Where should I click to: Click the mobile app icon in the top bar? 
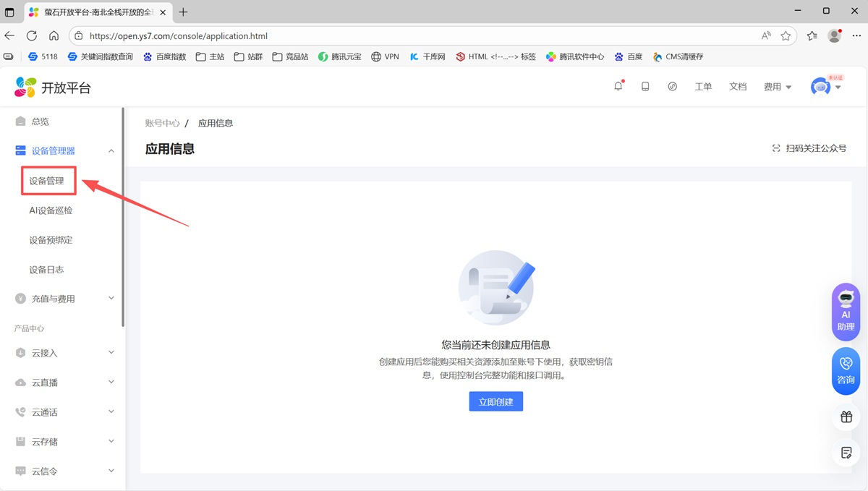(x=645, y=86)
